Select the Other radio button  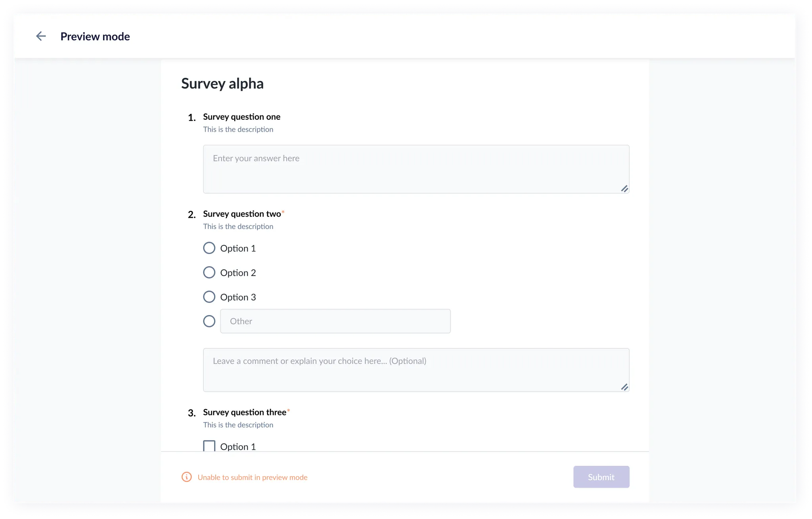click(x=209, y=321)
